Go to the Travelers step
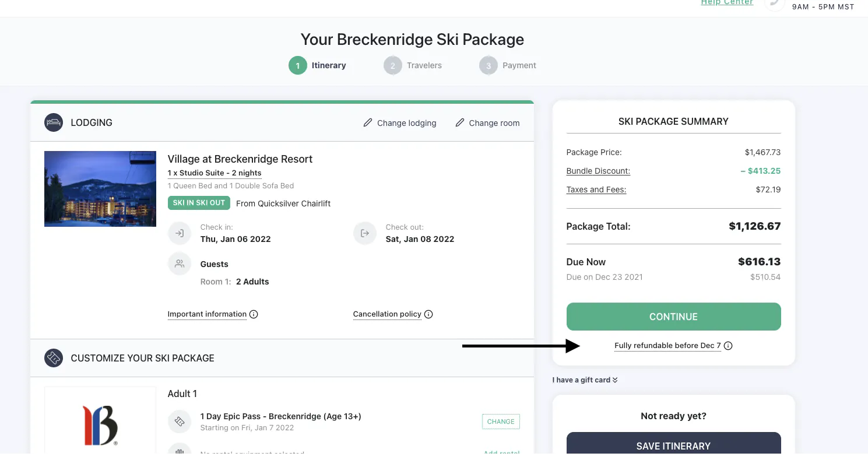Screen dimensions: 868x460 (413, 65)
